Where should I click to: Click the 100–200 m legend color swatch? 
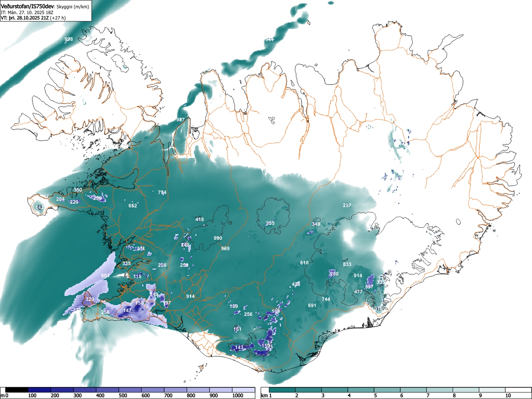[x=39, y=390]
